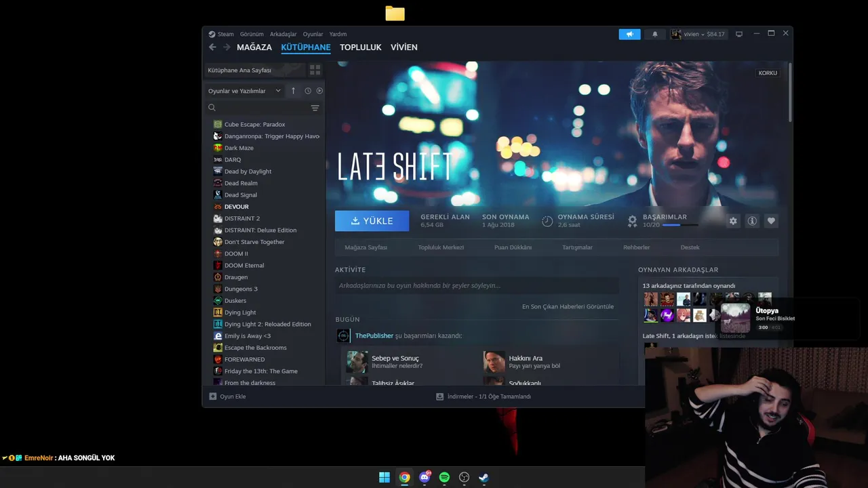Click the Sebep ve Sonuç achievement thumbnail
The width and height of the screenshot is (868, 488).
coord(357,362)
